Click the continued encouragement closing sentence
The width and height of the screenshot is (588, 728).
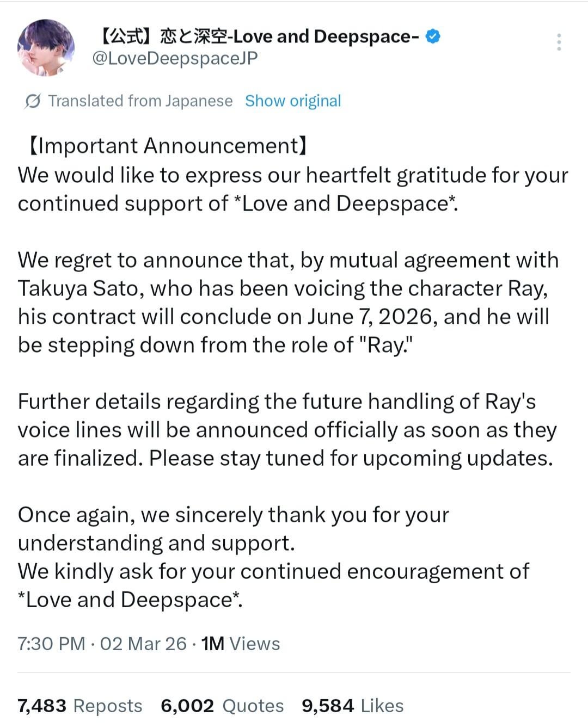(x=273, y=585)
